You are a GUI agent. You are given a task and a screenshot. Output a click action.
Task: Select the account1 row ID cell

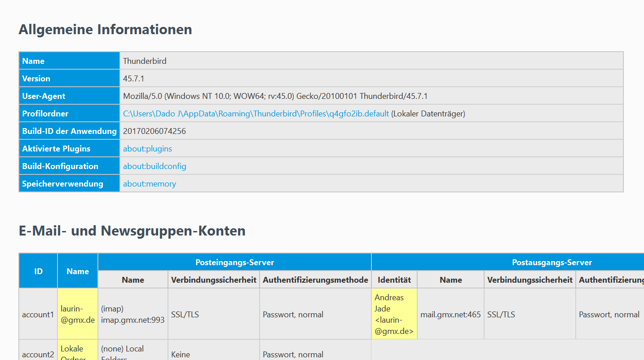38,315
